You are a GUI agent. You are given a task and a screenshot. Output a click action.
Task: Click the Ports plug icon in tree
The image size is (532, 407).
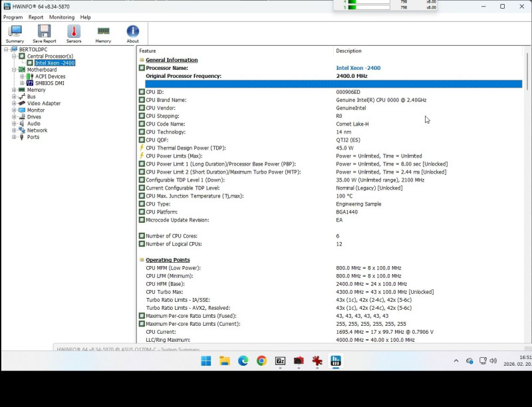click(x=22, y=137)
